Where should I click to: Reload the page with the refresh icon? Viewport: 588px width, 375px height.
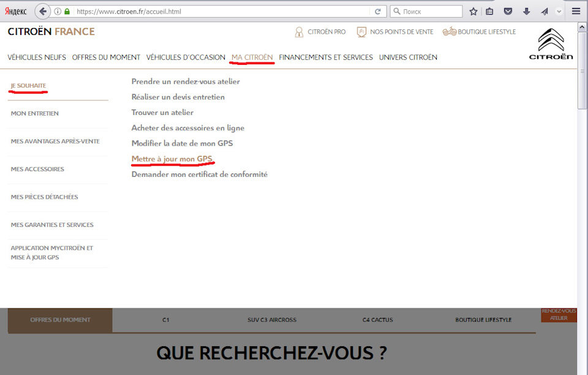coord(378,12)
